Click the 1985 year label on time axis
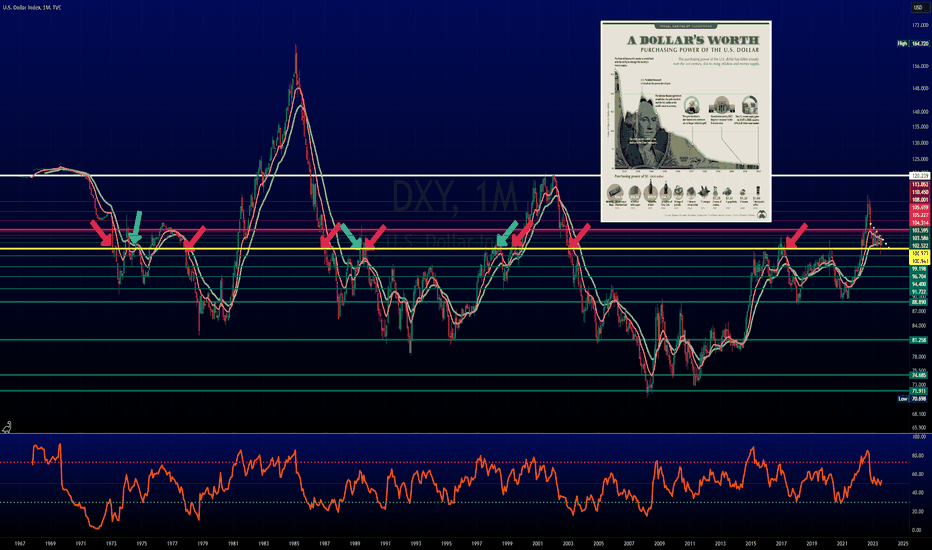Screen dimensions: 932x550 [x=294, y=543]
